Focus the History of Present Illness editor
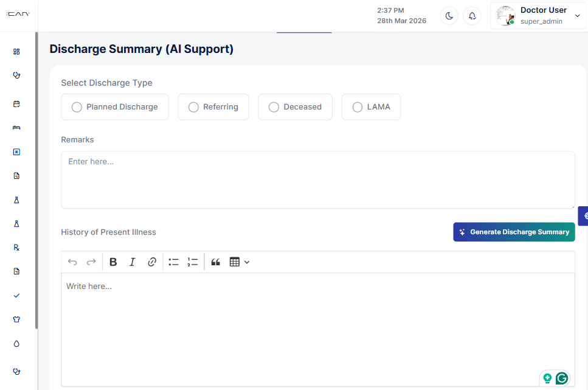Image resolution: width=588 pixels, height=390 pixels. [317, 329]
